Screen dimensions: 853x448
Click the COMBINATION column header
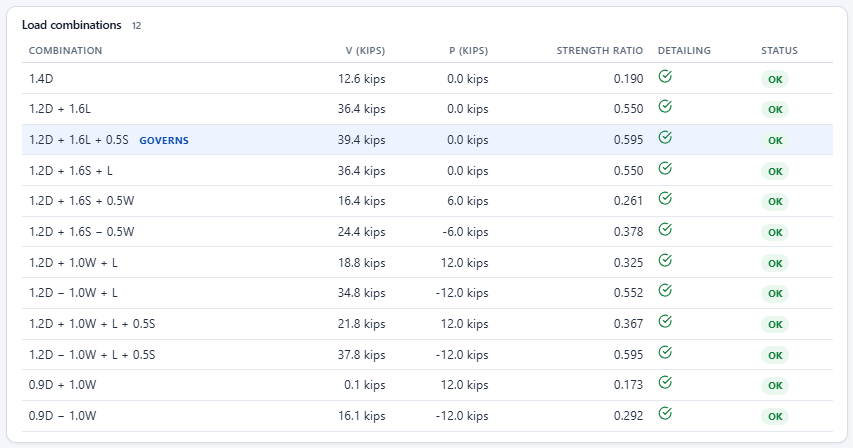[x=65, y=51]
